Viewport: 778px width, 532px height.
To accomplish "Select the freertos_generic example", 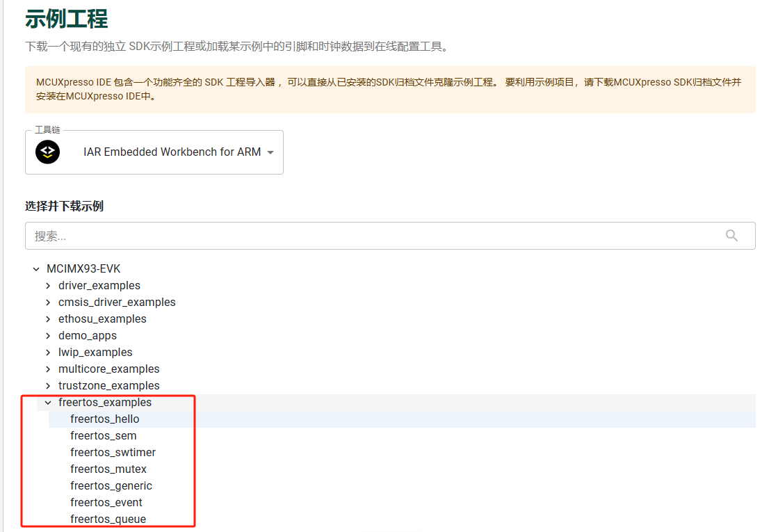I will click(x=111, y=486).
